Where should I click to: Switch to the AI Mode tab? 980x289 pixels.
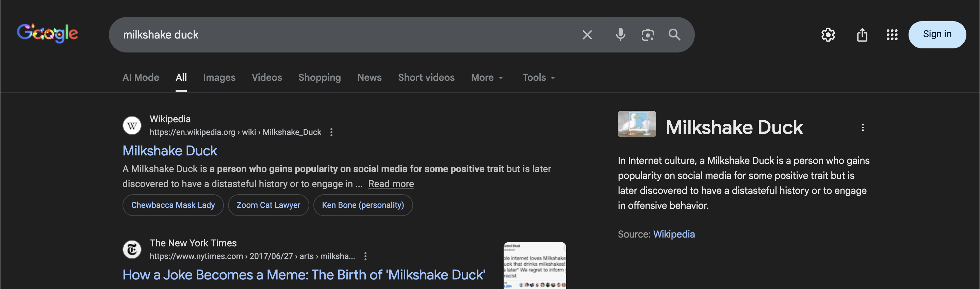pos(141,77)
